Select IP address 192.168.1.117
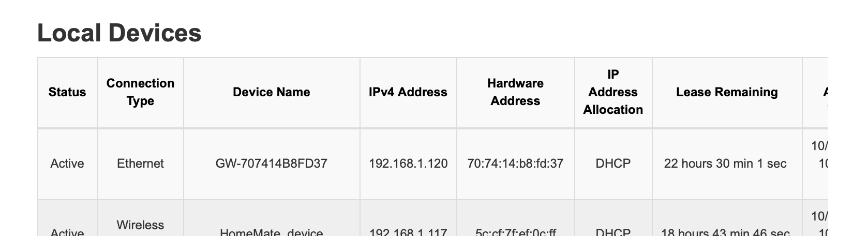 (x=408, y=232)
